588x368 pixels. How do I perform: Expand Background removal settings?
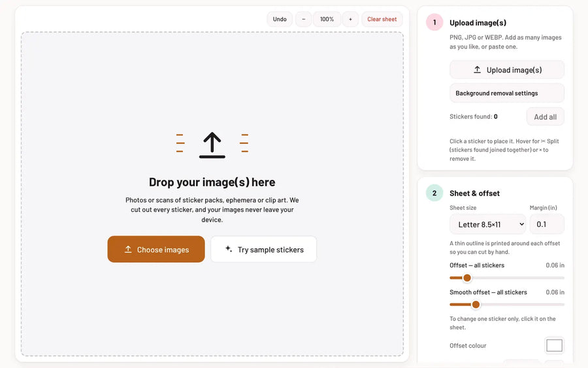506,93
